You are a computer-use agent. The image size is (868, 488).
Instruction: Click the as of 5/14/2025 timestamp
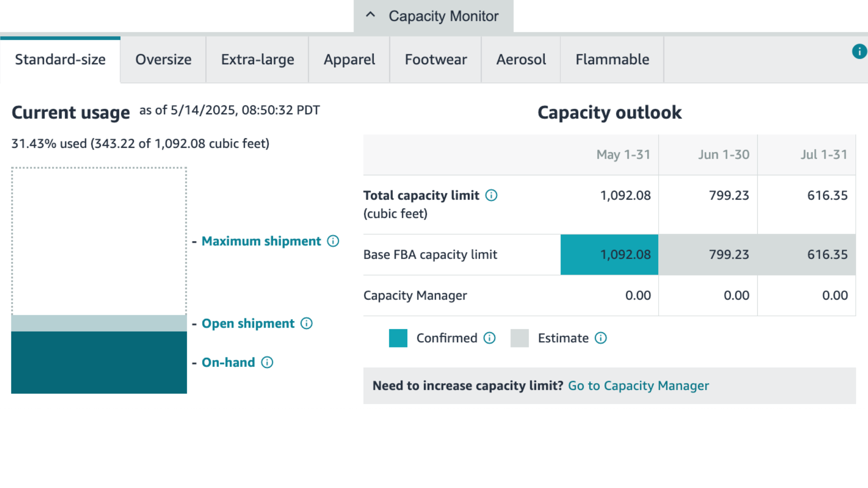(x=230, y=110)
